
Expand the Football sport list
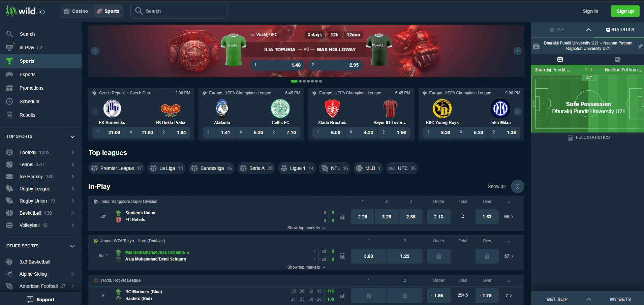coord(72,152)
